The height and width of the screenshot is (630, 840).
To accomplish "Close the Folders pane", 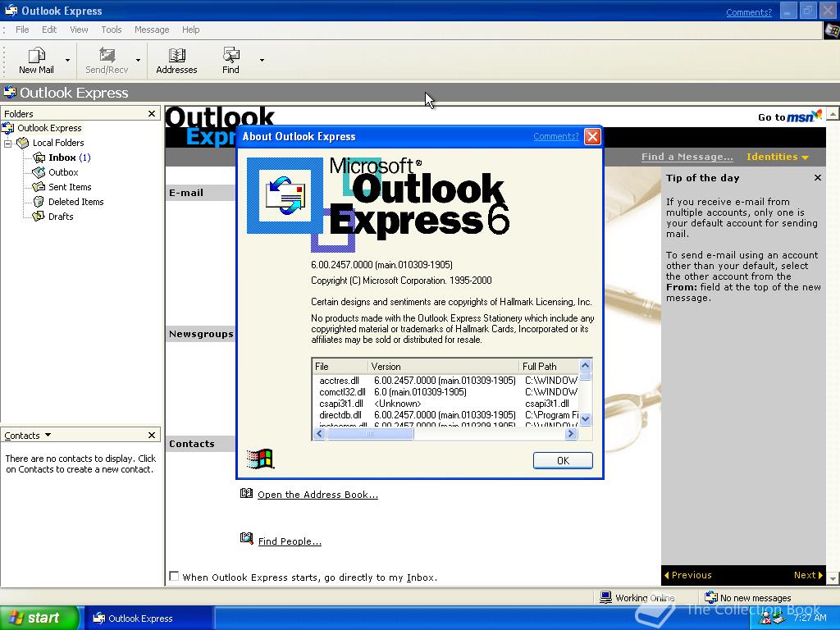I will 152,113.
